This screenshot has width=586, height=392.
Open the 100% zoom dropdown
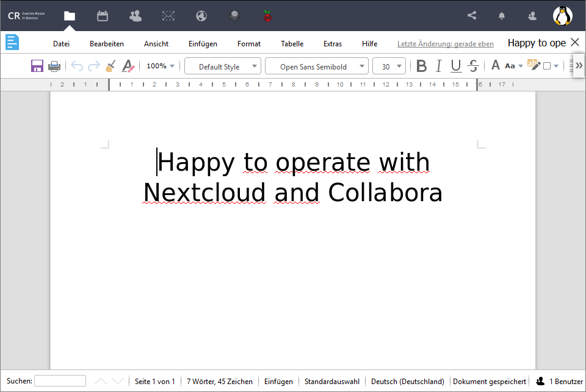(160, 65)
